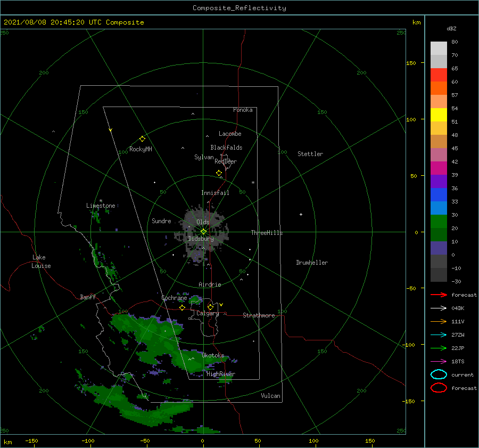Click the dBZ legend heading
Image resolution: width=479 pixels, height=448 pixels.
(451, 28)
